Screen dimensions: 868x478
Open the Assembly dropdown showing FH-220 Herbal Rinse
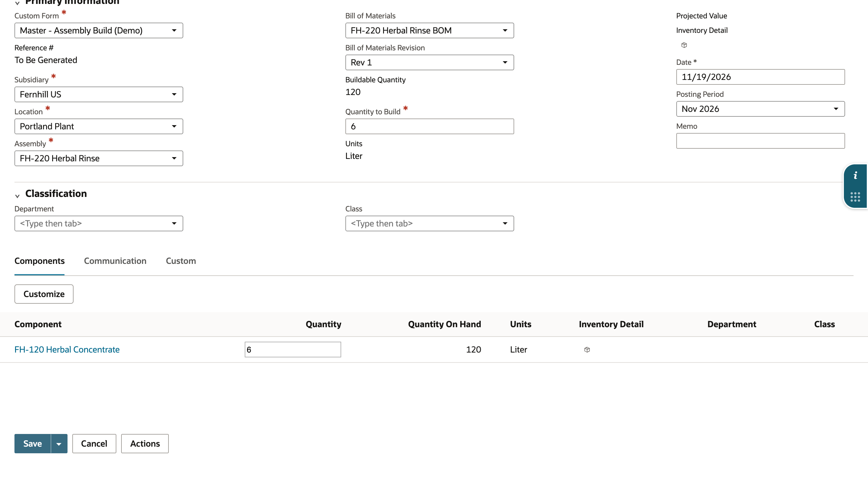99,158
